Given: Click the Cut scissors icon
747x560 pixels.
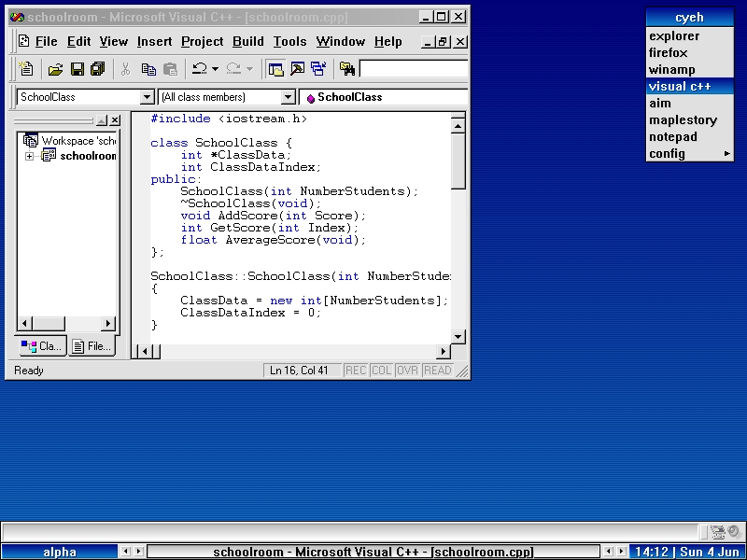Looking at the screenshot, I should (125, 69).
